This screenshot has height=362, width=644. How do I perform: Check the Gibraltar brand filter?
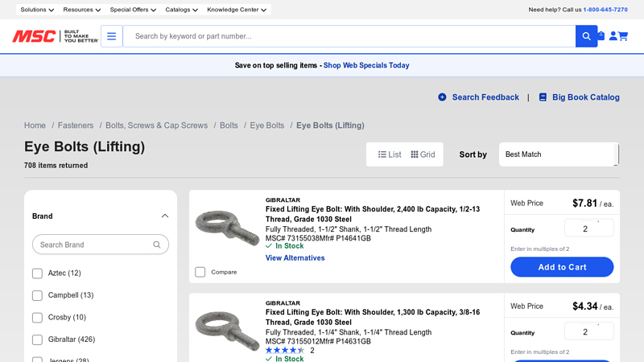(37, 339)
